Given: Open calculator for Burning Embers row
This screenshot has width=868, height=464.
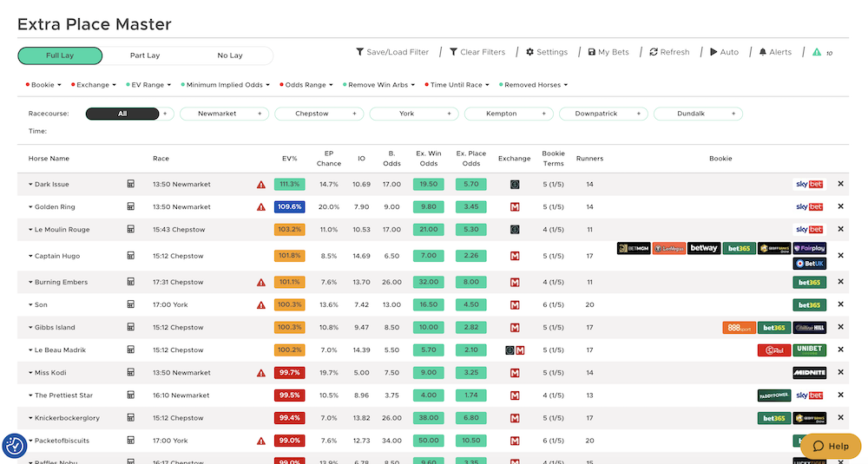Looking at the screenshot, I should (x=131, y=282).
